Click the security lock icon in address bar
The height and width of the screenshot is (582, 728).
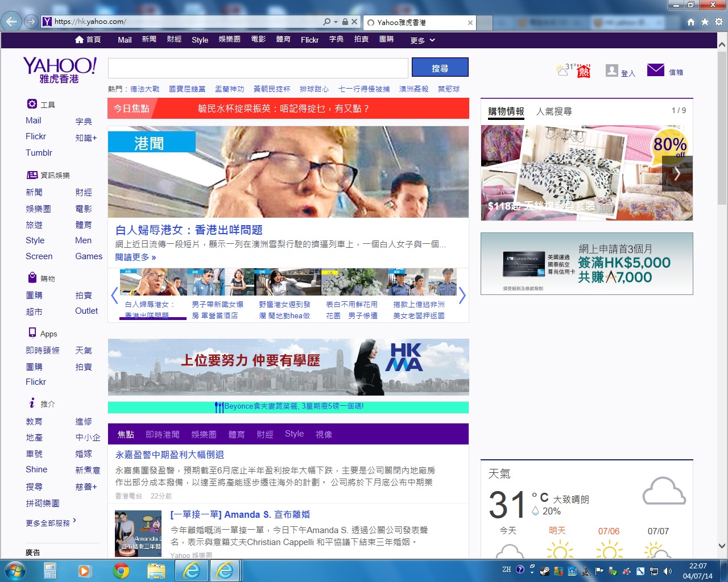(345, 22)
